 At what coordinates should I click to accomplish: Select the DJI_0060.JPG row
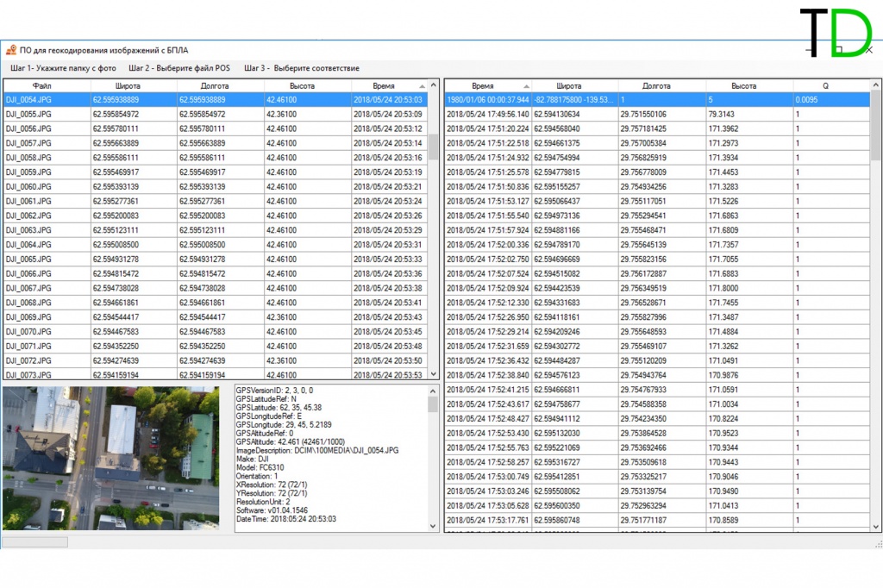[29, 187]
